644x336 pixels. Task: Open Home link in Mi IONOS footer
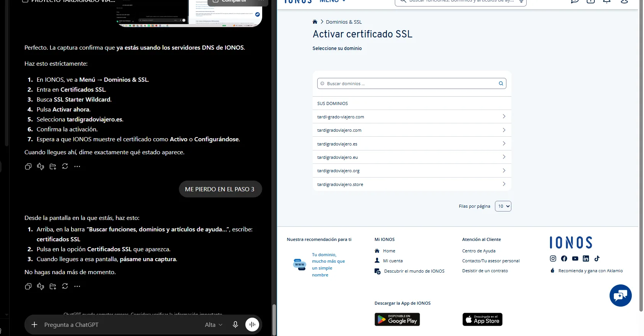click(389, 251)
